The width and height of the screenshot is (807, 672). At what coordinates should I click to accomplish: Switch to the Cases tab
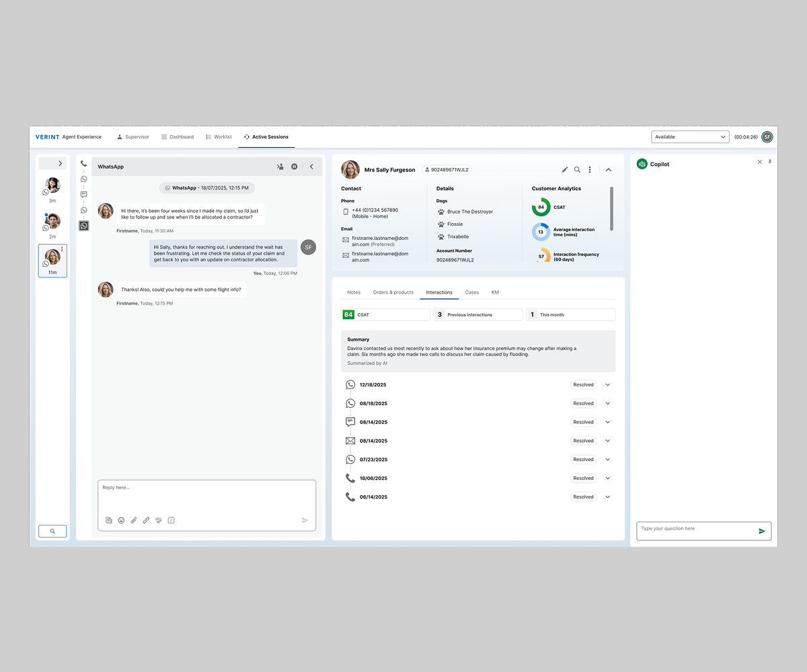[x=472, y=292]
